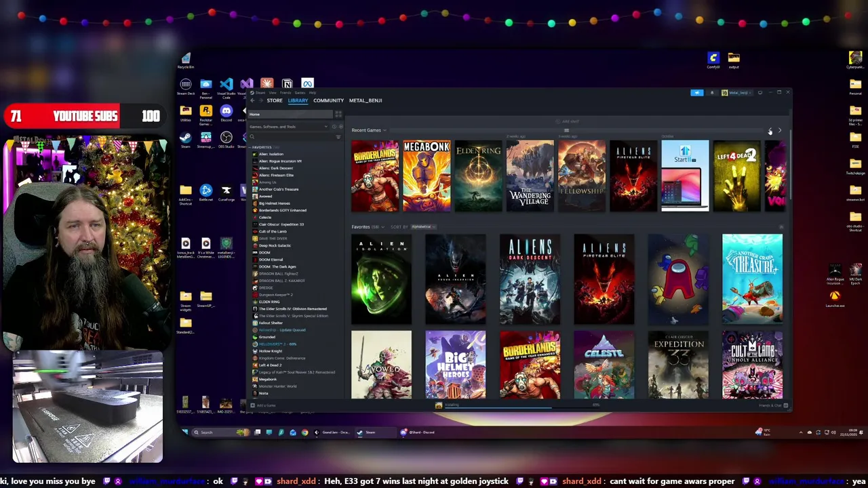Open Friends & Chat in Steam footer
The image size is (868, 488).
773,405
